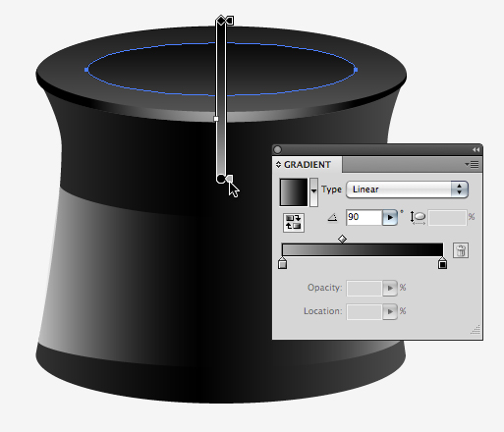Select the black right gradient stop
The width and height of the screenshot is (504, 432).
click(x=442, y=263)
